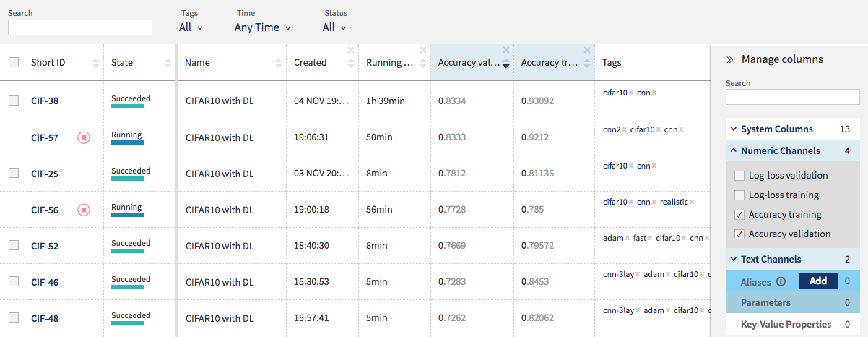Click the main Search input field
Screen dimensions: 868x337
point(80,27)
